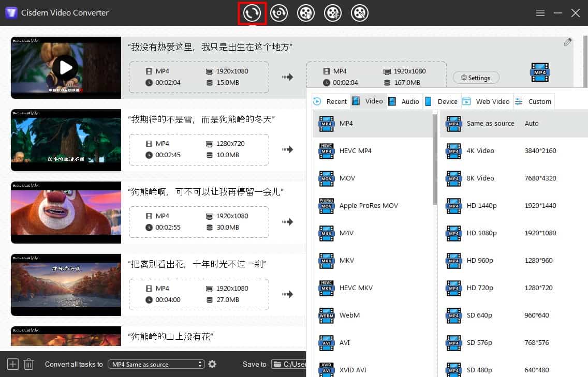Select HEVC MP4 format

click(x=372, y=151)
